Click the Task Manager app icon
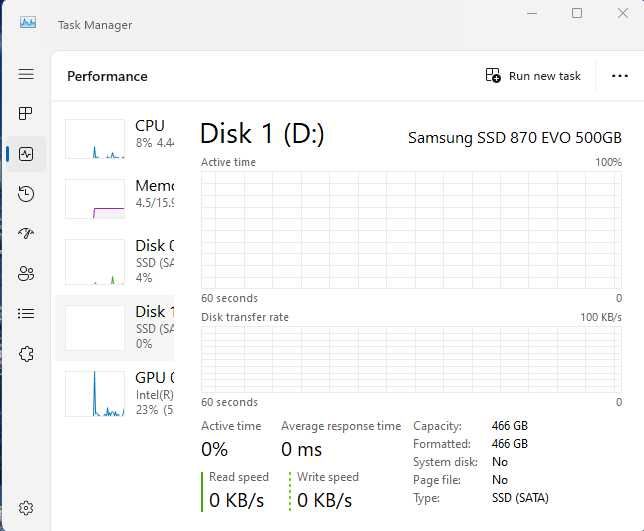 point(28,22)
